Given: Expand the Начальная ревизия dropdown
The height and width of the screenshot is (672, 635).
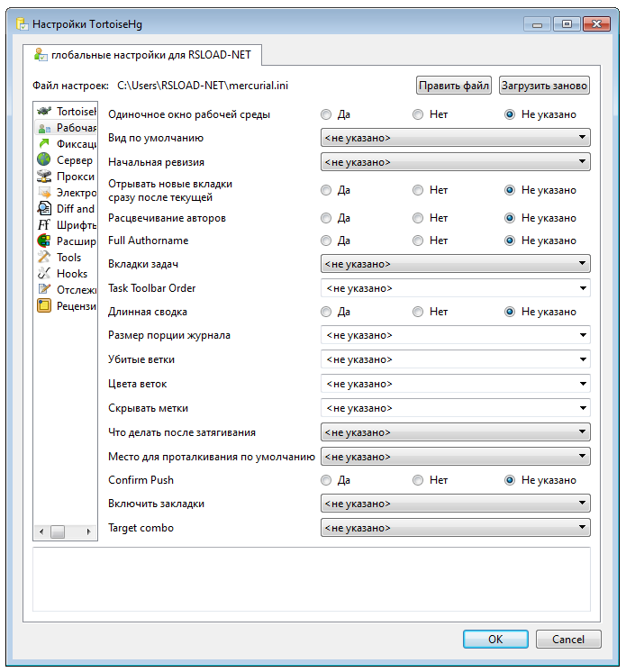Looking at the screenshot, I should coord(456,162).
